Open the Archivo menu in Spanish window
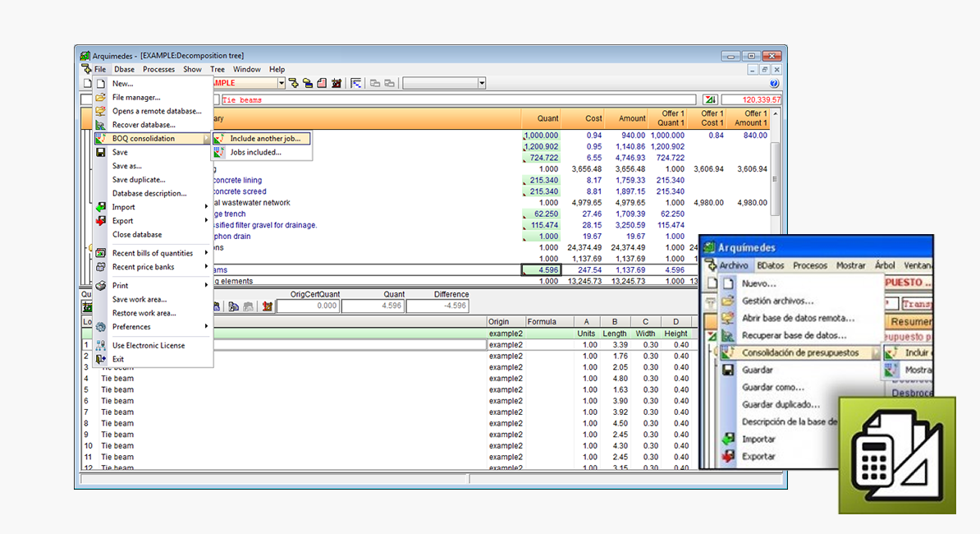Image resolution: width=980 pixels, height=534 pixels. 733,265
